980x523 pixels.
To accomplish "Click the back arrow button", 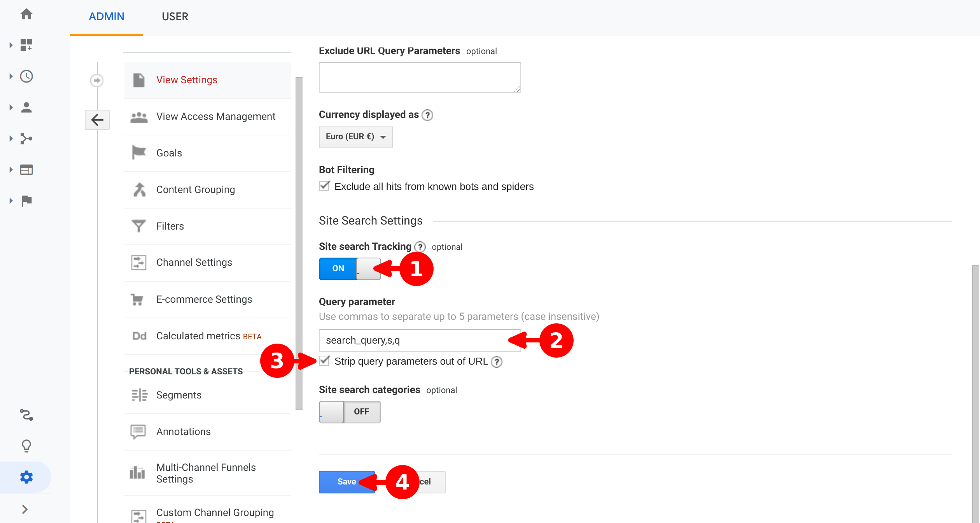I will [97, 119].
